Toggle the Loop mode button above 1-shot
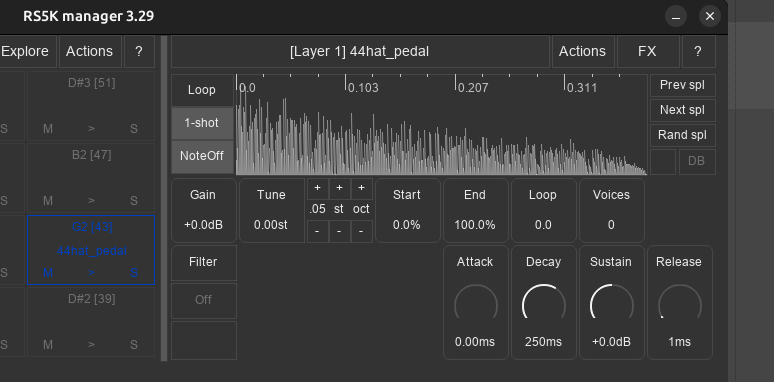This screenshot has width=774, height=382. click(x=202, y=90)
